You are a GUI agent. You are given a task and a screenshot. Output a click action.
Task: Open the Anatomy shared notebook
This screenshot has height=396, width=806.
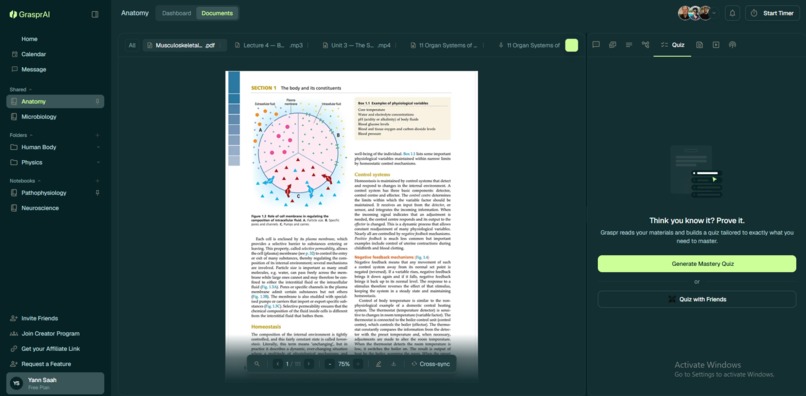pyautogui.click(x=55, y=101)
